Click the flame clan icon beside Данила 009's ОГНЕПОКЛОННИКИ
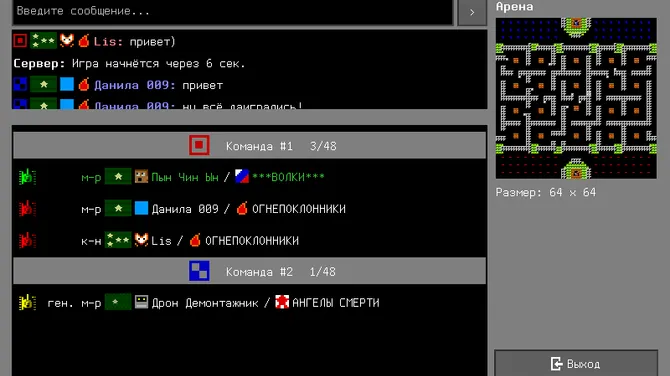Screen dimensions: 670x376 242,209
